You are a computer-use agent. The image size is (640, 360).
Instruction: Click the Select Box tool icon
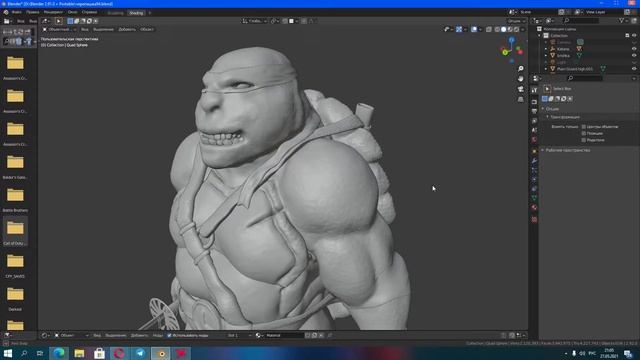547,89
